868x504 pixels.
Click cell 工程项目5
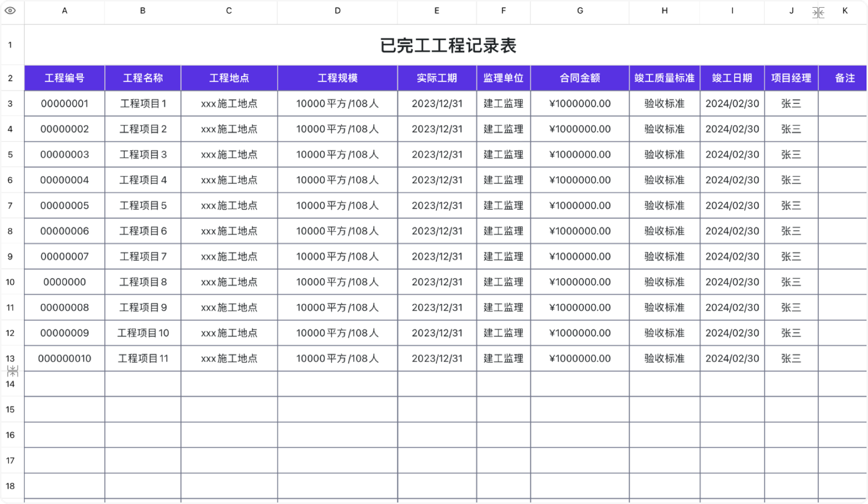point(143,206)
